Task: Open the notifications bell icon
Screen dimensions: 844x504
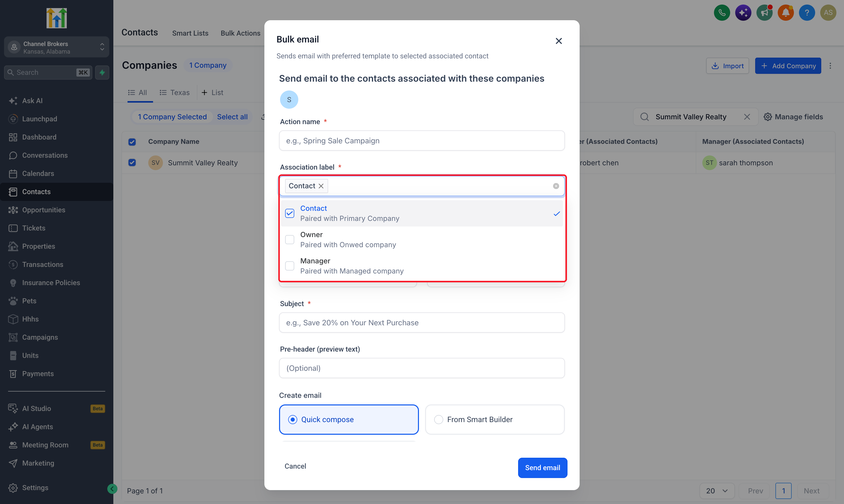Action: tap(786, 13)
